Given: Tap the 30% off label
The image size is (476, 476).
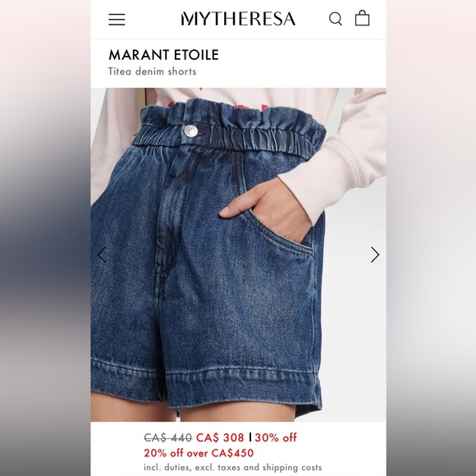Looking at the screenshot, I should point(276,437).
